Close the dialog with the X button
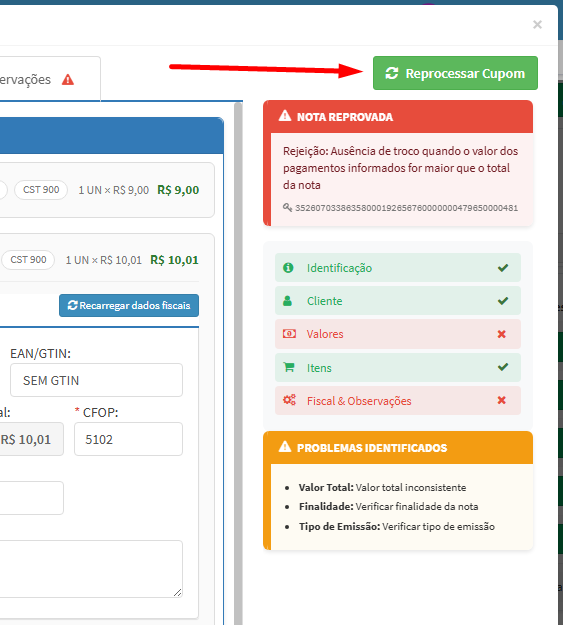 coord(537,25)
